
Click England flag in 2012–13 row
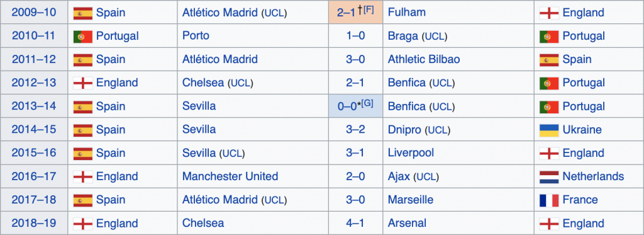[82, 83]
